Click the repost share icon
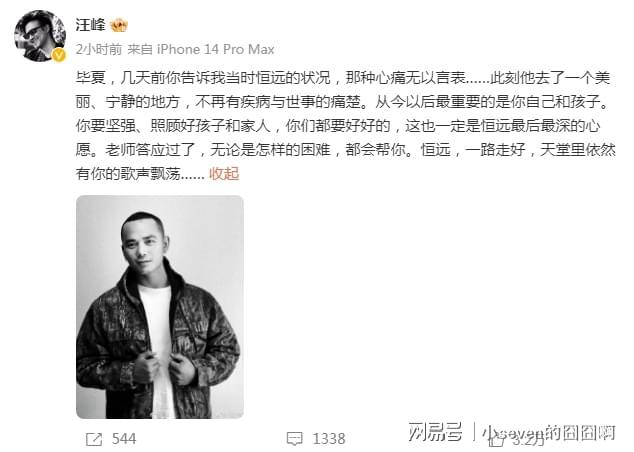634x452 pixels. click(x=94, y=439)
